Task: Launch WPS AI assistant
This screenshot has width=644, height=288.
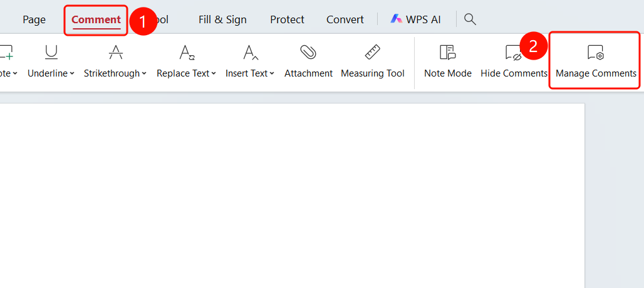Action: (415, 19)
